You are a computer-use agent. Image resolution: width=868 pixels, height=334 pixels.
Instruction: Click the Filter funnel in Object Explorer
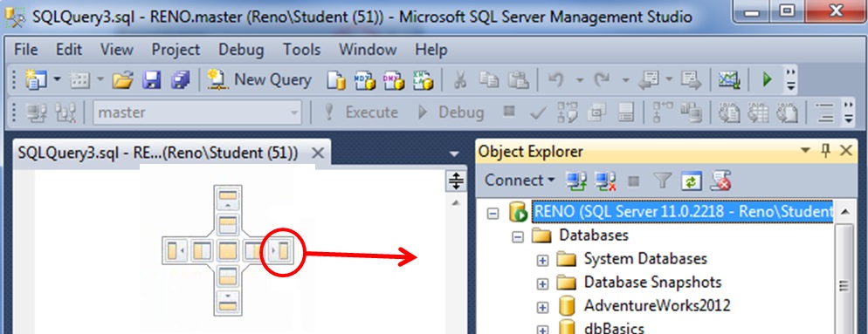(662, 181)
